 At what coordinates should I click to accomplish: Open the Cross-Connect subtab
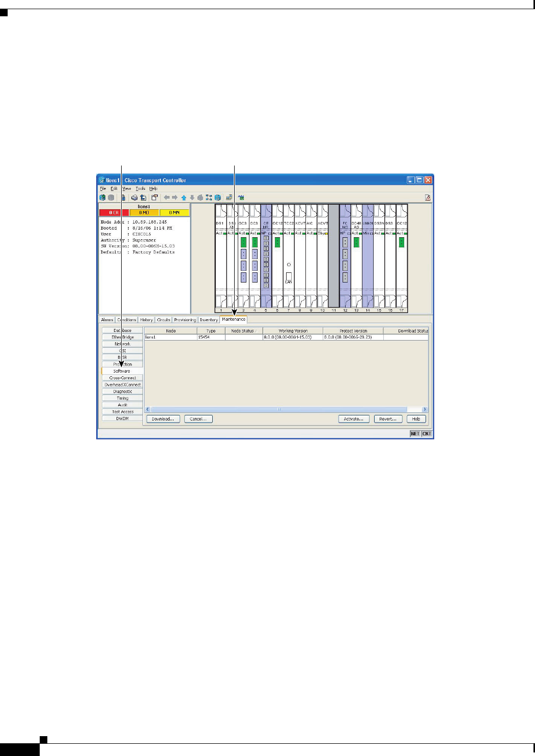click(x=122, y=378)
